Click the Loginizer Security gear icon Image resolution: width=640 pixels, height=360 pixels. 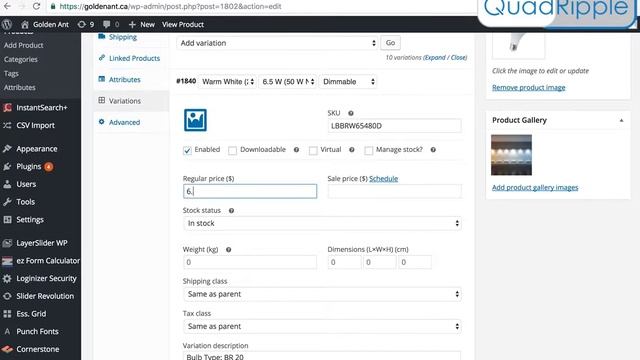click(7, 278)
